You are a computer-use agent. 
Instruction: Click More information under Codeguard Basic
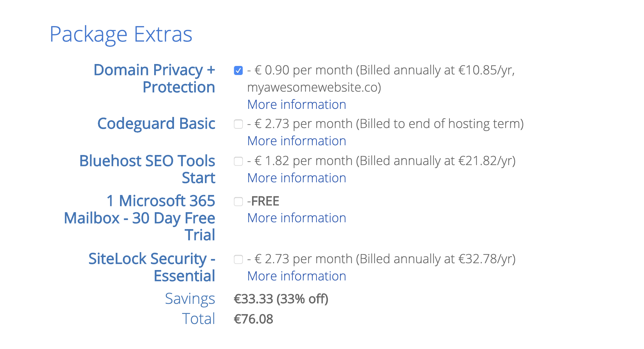tap(296, 141)
